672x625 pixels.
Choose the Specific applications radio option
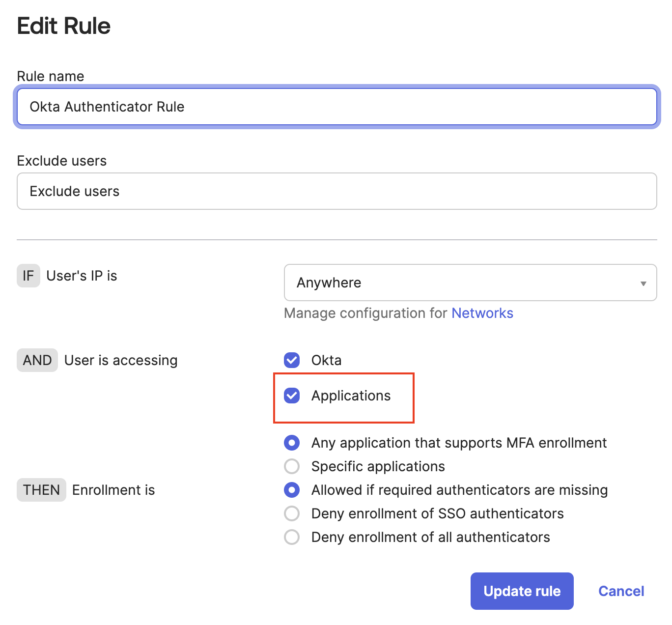coord(292,466)
